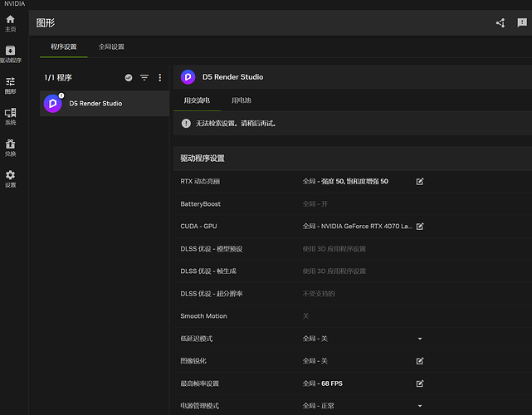The height and width of the screenshot is (415, 532).
Task: Click the 全局 - 开 BatteryBoost value
Action: click(315, 204)
